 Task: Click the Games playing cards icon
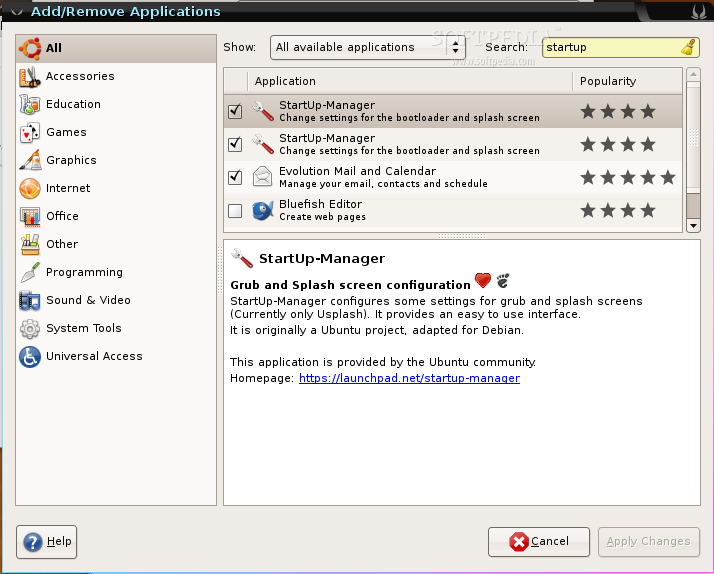30,132
